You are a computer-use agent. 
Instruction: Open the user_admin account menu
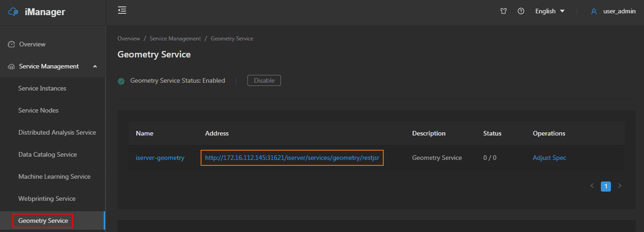tap(619, 11)
